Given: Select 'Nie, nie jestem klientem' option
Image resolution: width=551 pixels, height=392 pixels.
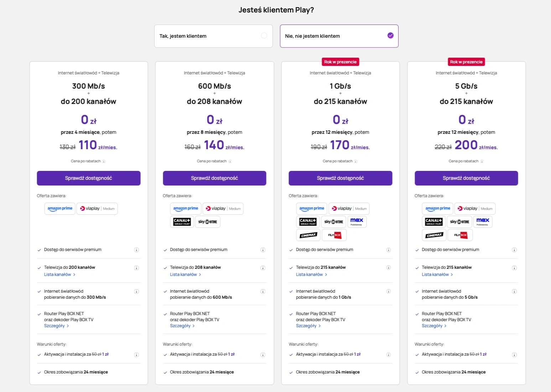Looking at the screenshot, I should (339, 36).
